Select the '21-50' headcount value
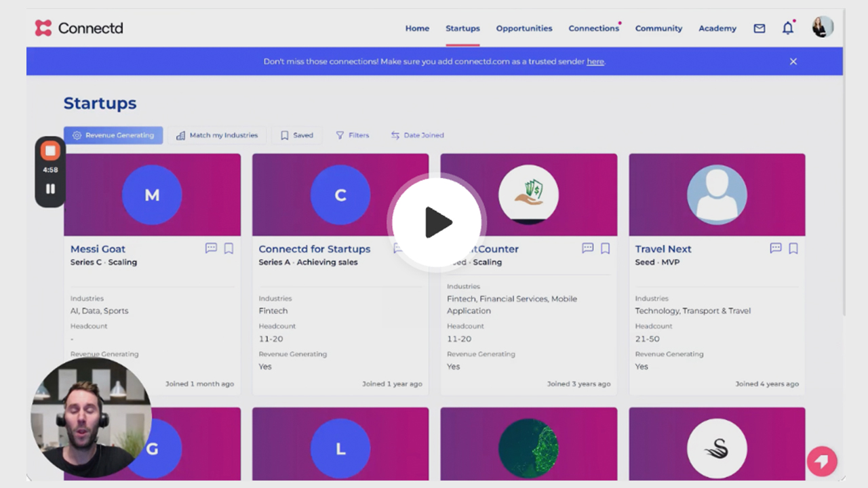 [x=647, y=339]
